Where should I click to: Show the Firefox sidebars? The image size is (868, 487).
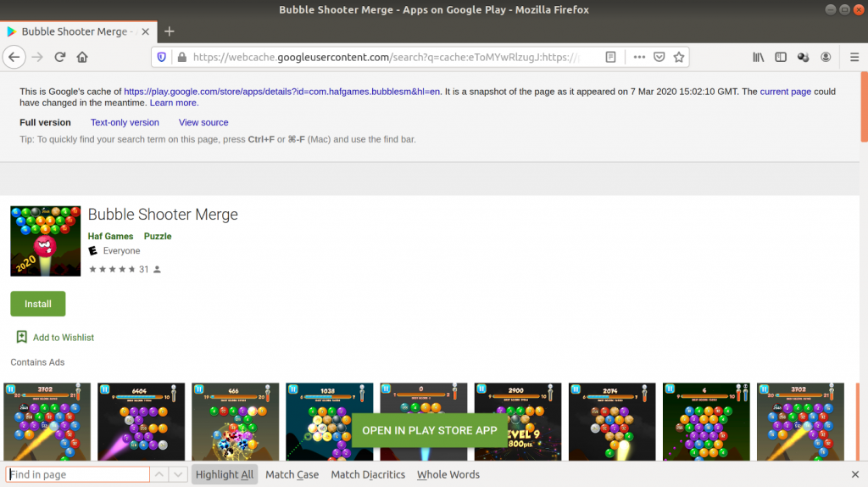781,57
